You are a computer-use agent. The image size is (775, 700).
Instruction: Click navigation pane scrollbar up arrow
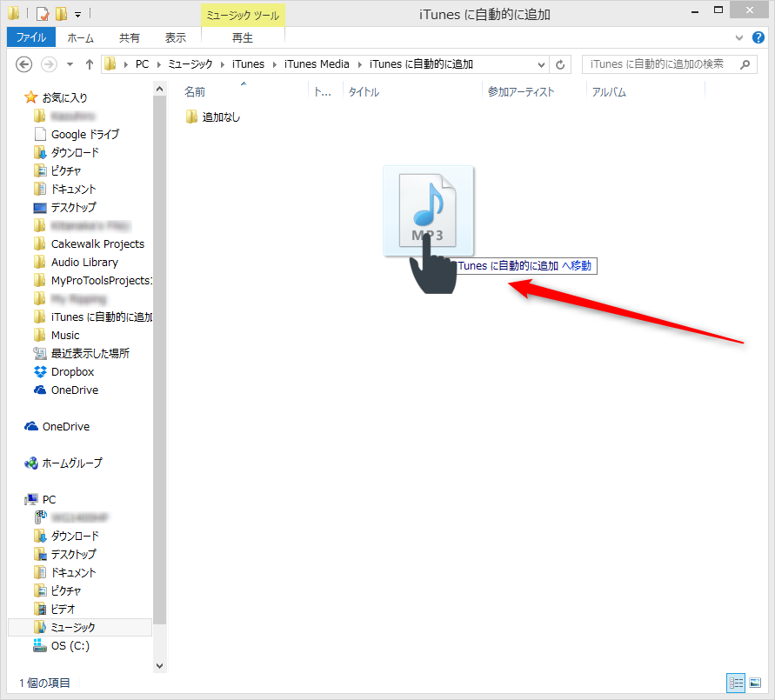tap(160, 90)
